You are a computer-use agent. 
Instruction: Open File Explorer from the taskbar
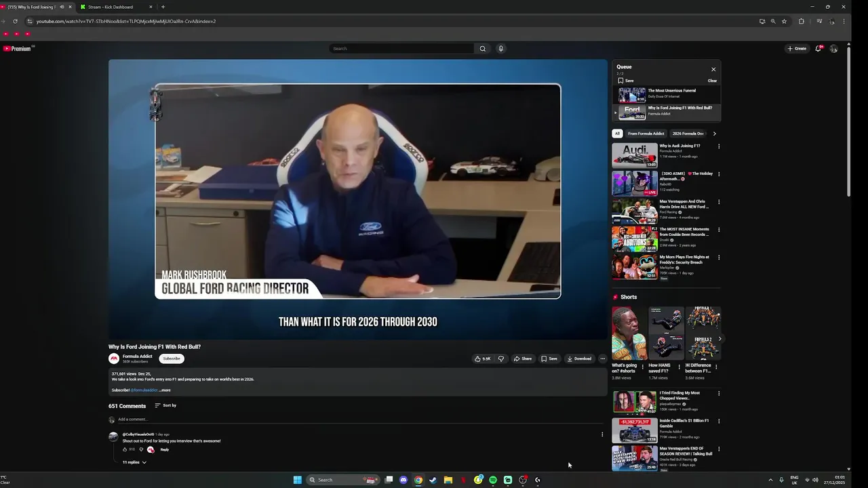[448, 480]
